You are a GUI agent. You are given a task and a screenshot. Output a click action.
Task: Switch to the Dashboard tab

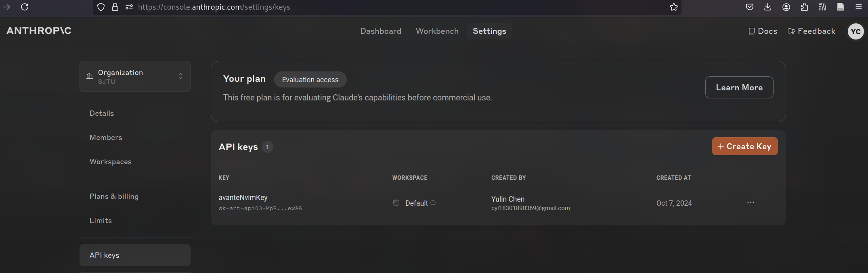[380, 31]
